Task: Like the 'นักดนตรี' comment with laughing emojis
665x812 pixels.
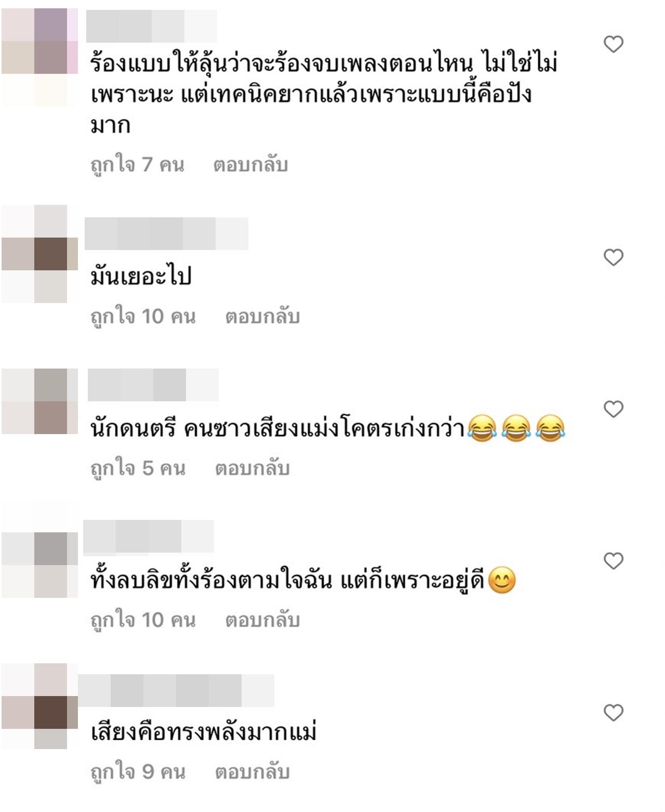Action: (x=614, y=409)
